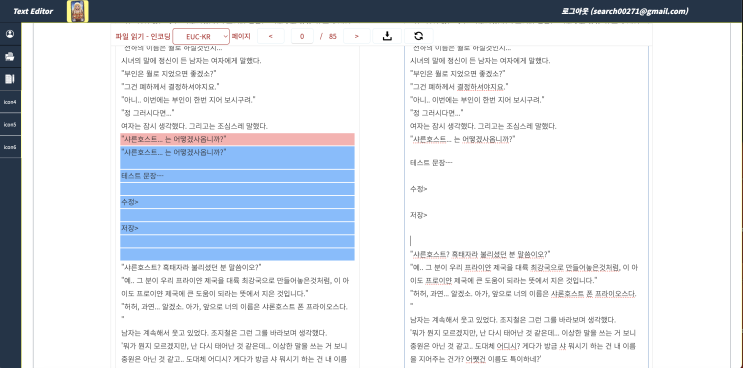Screen dimensions: 743x368
Task: Click the Text Editor title
Action: (33, 11)
